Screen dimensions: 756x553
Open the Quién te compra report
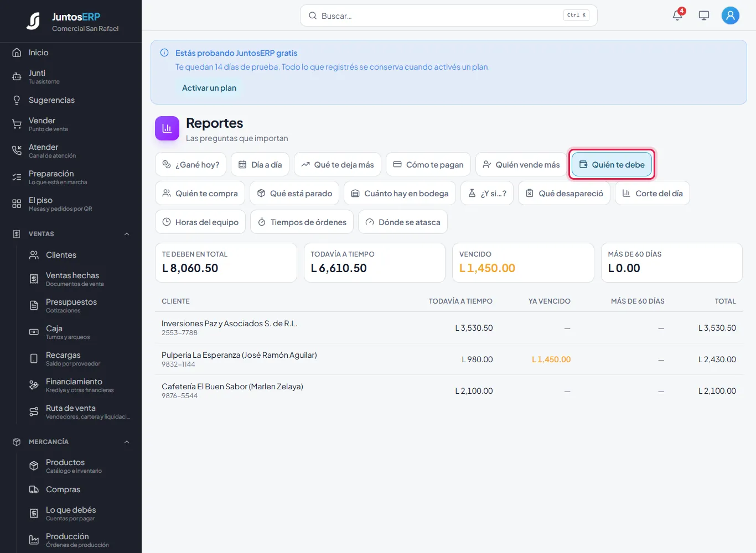(200, 194)
